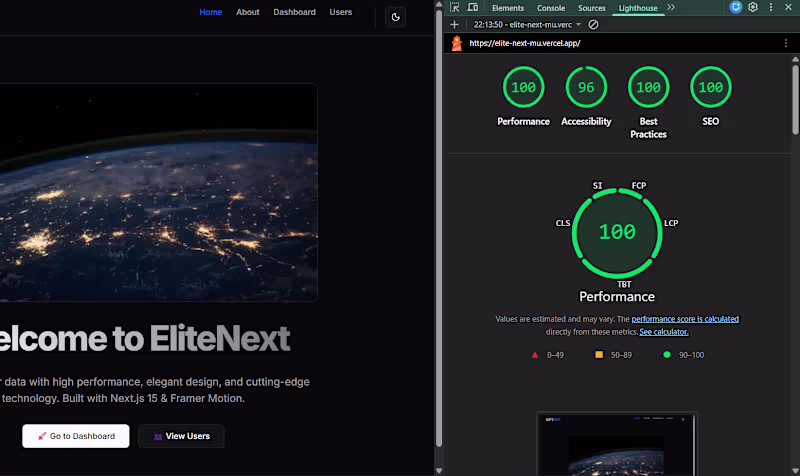This screenshot has width=800, height=476.
Task: Jump to Best Practices score gauge
Action: click(648, 87)
